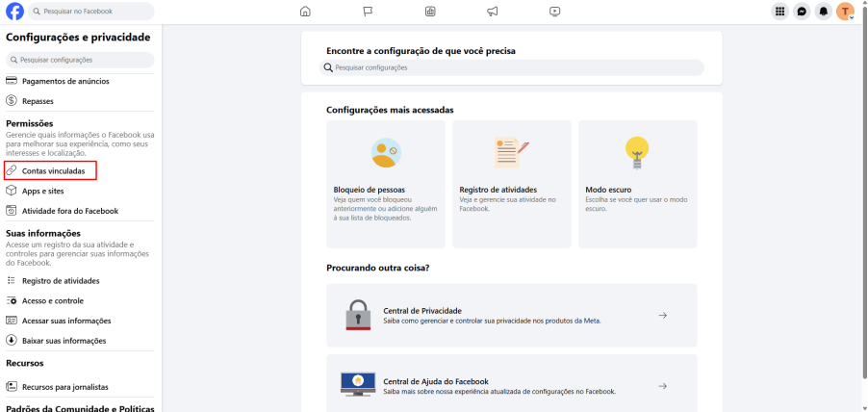Open the Home feed icon
The width and height of the screenshot is (868, 412).
[305, 12]
